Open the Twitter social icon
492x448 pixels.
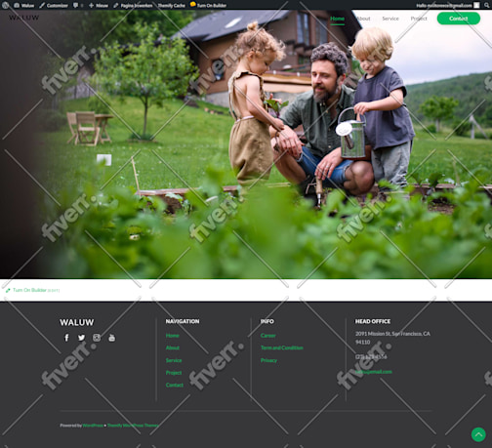click(82, 338)
